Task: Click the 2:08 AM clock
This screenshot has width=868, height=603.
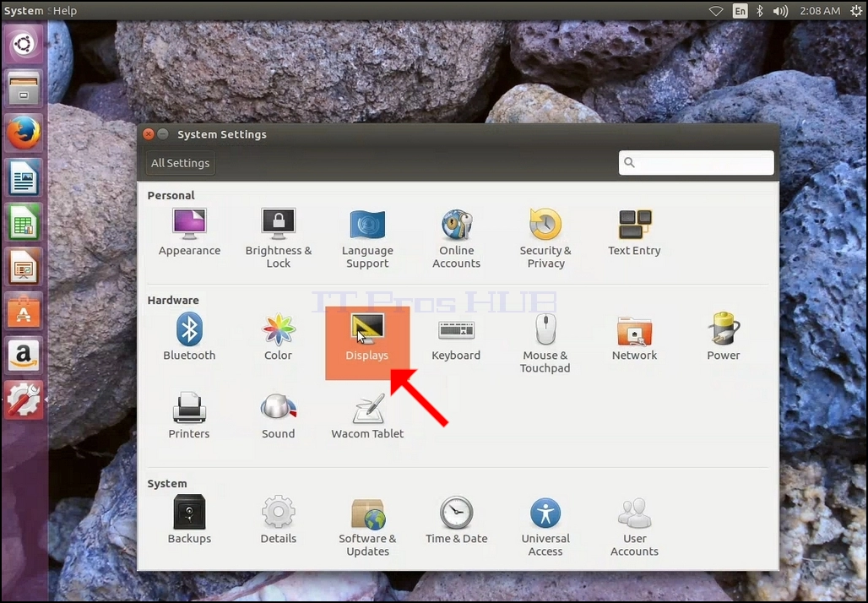Action: pos(820,11)
